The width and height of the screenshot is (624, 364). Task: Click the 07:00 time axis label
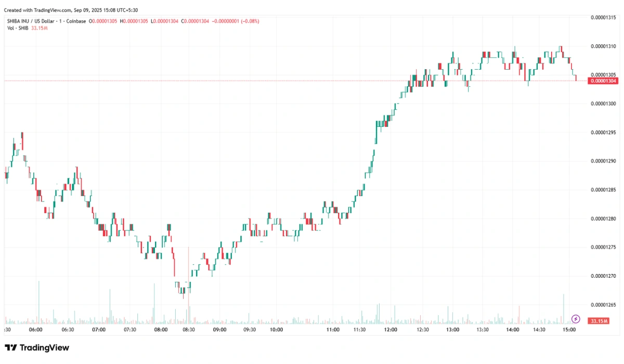tap(99, 330)
